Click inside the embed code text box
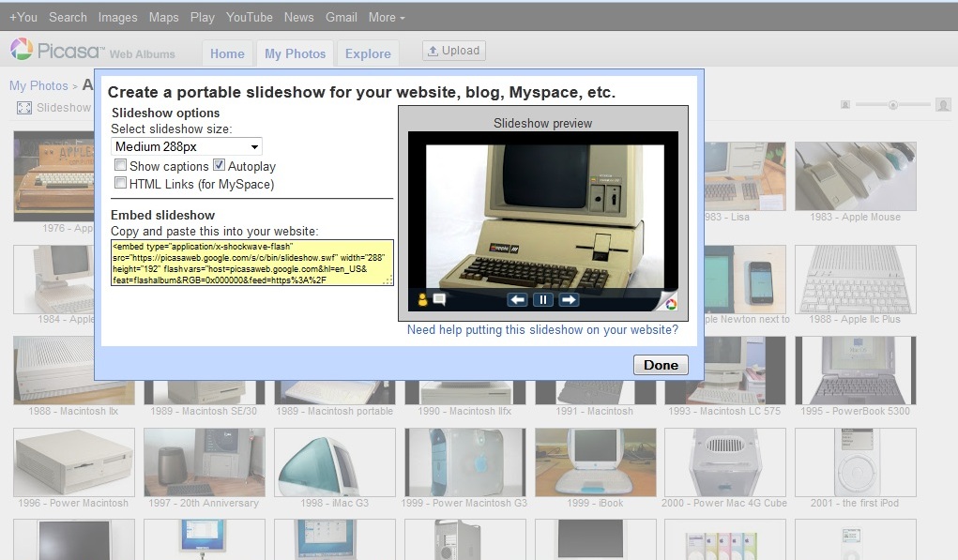The width and height of the screenshot is (958, 560). click(251, 263)
